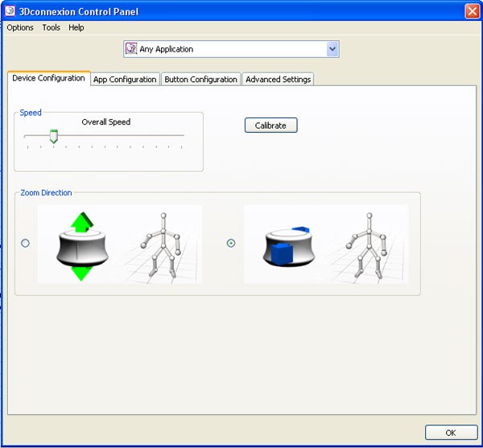Click the Zoom Direction group label
The image size is (483, 448).
46,193
